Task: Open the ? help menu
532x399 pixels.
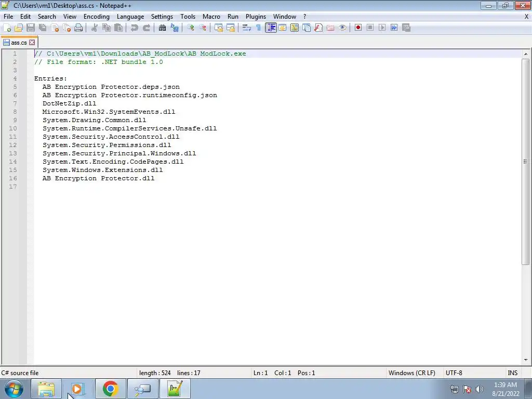Action: (304, 17)
